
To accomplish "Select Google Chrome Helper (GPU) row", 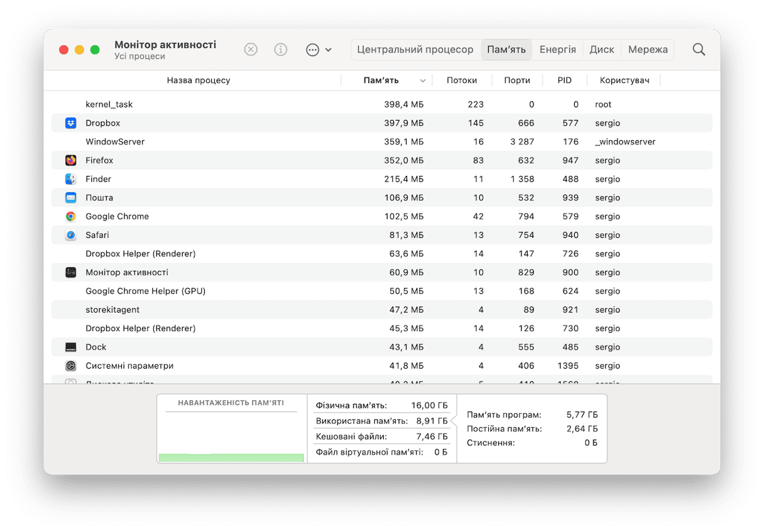I will coord(381,291).
